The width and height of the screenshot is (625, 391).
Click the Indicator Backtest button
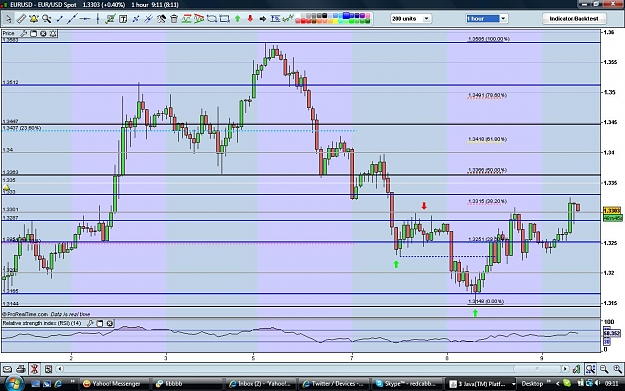574,19
